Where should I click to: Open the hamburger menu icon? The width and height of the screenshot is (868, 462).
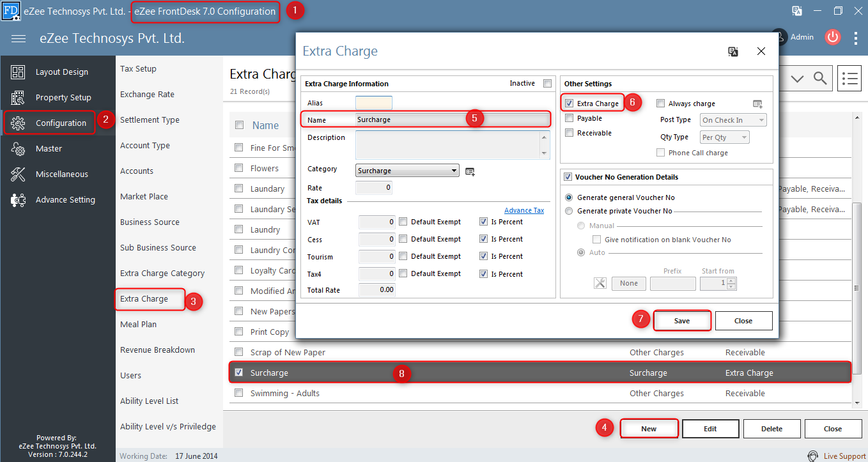pyautogui.click(x=19, y=38)
